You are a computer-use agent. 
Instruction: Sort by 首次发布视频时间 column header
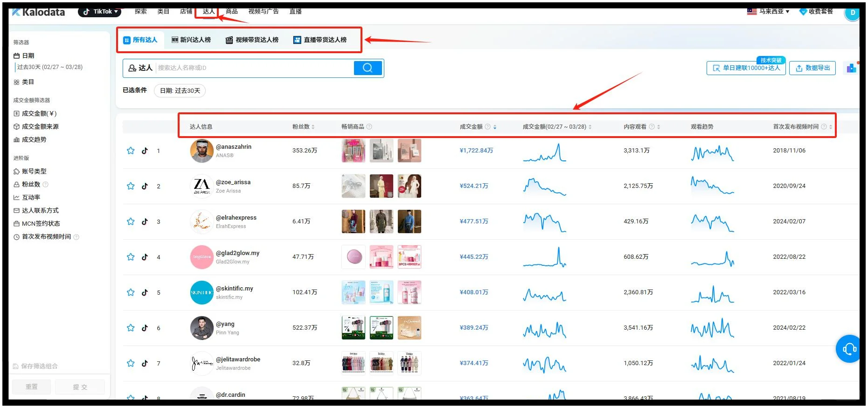coord(803,127)
